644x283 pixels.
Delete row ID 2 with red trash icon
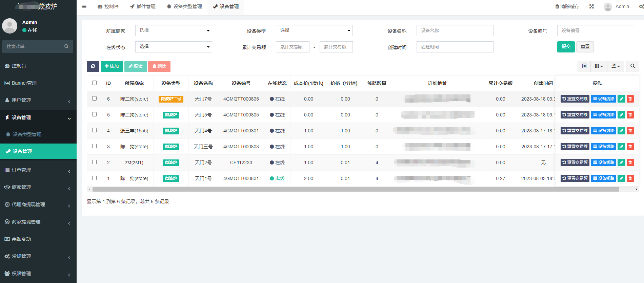[x=630, y=162]
